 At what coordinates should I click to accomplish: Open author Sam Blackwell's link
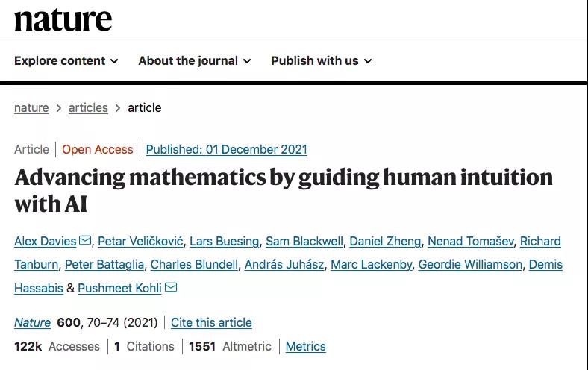pyautogui.click(x=304, y=242)
